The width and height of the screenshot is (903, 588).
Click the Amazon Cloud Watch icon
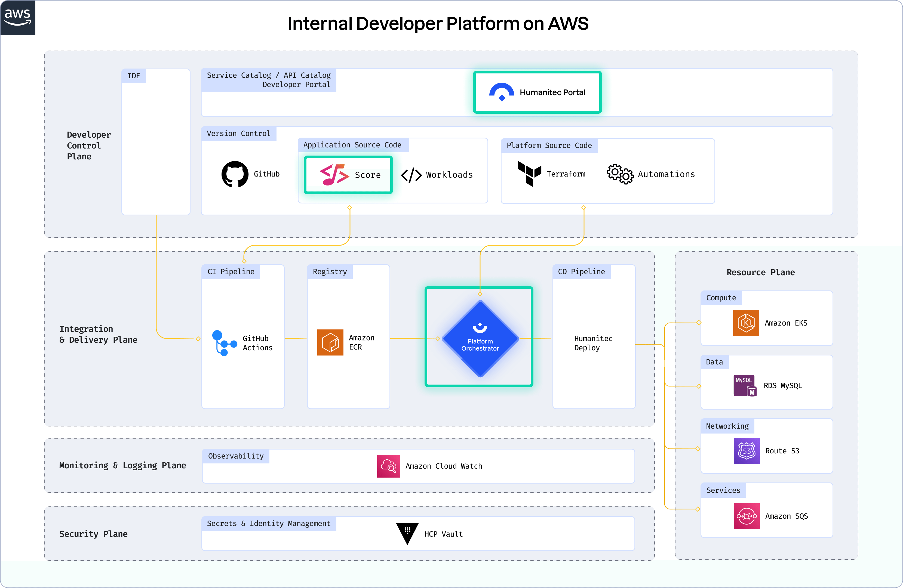[389, 466]
